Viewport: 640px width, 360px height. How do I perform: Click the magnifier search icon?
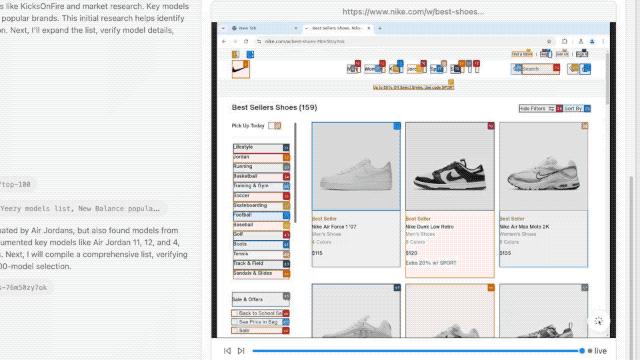(x=516, y=69)
